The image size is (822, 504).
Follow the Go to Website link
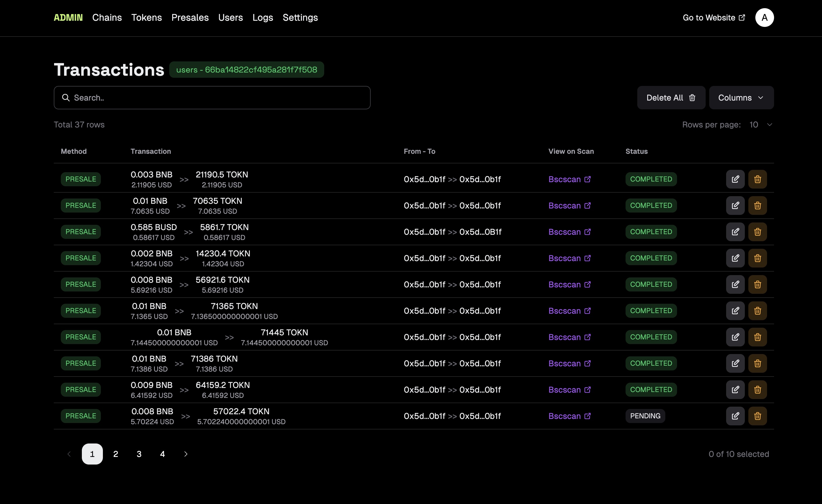[714, 17]
